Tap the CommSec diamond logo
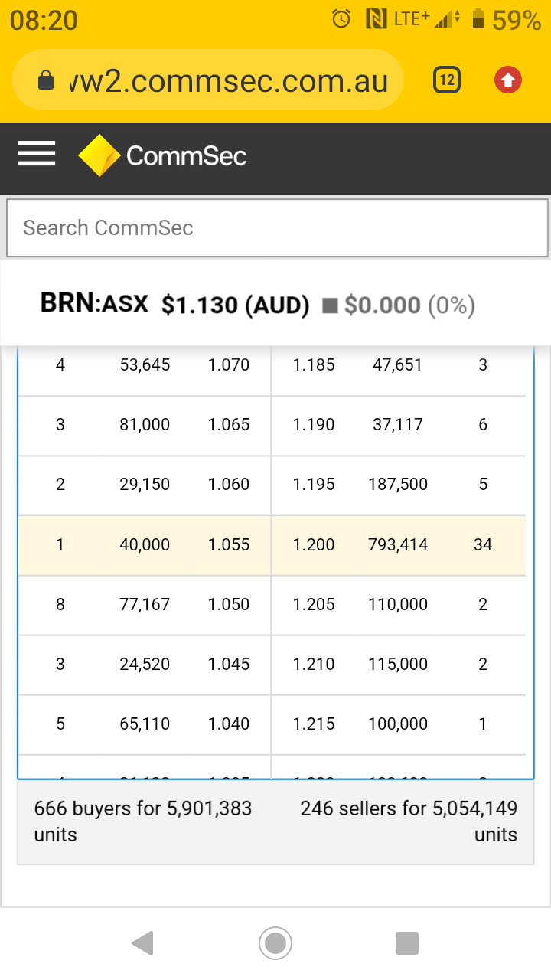This screenshot has width=551, height=980. 99,155
